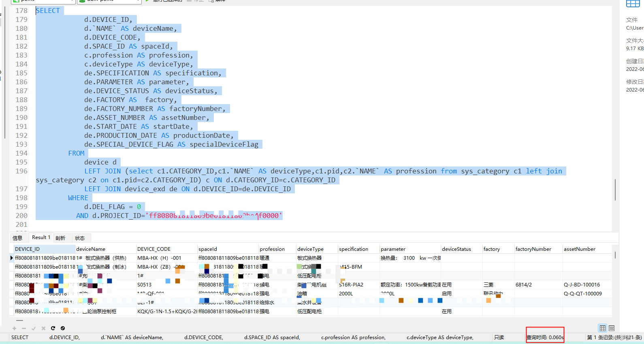Click the 文件 label in right panel

point(632,19)
